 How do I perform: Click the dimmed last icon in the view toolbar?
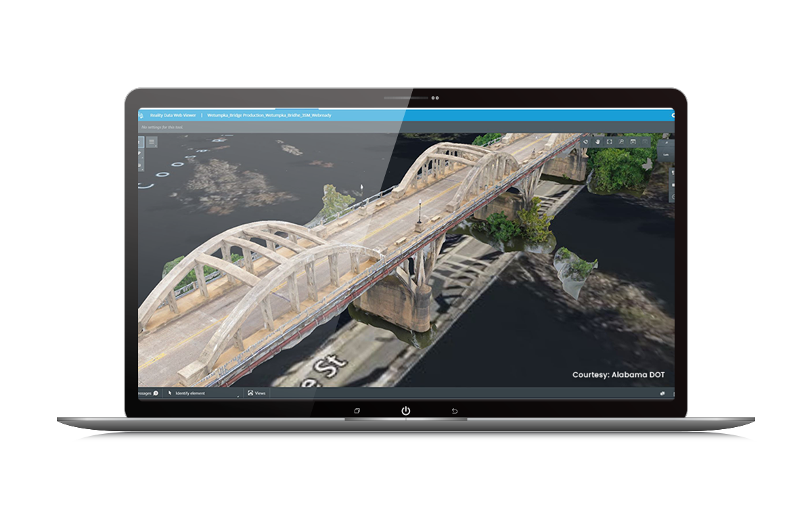click(645, 142)
